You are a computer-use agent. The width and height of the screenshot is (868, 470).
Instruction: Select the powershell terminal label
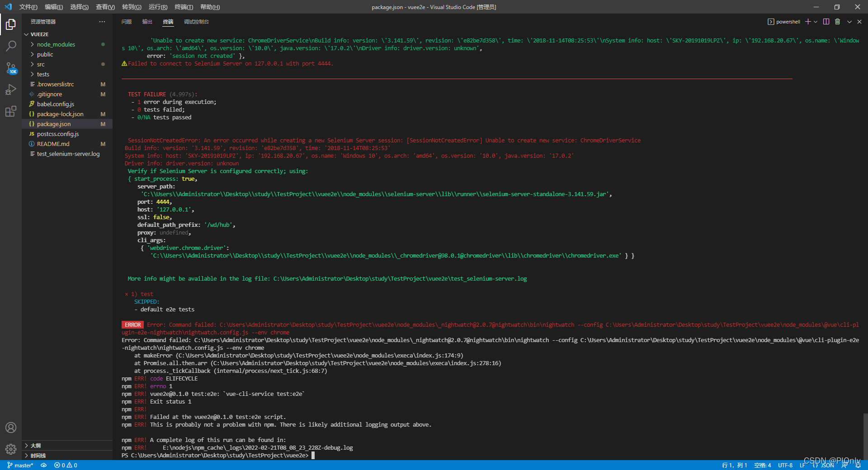coord(788,22)
